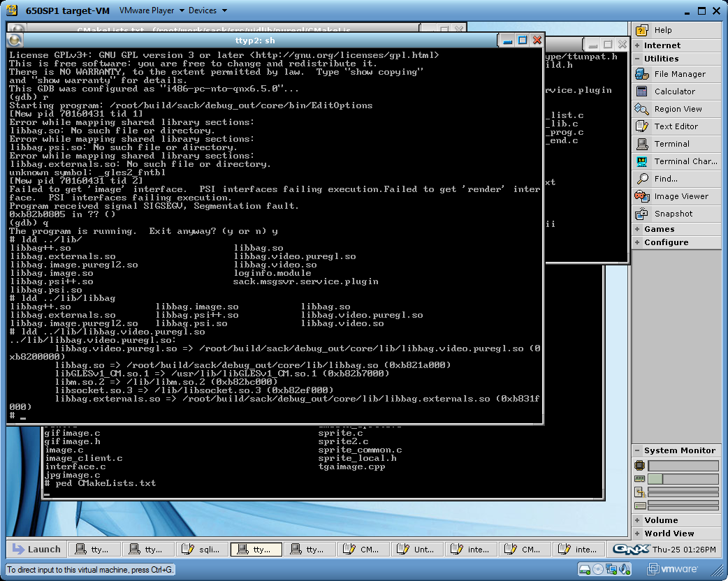Expand the Configure shelf group

tap(666, 242)
